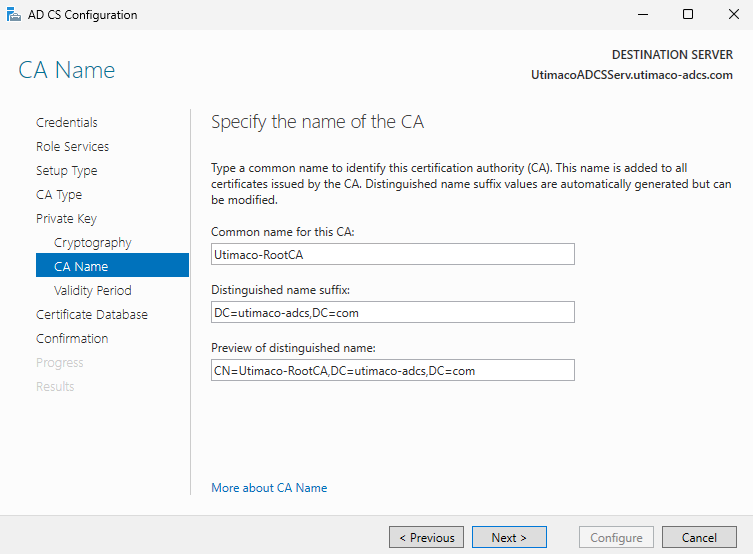The image size is (753, 554).
Task: Click the AD CS Configuration title bar icon
Action: point(13,15)
